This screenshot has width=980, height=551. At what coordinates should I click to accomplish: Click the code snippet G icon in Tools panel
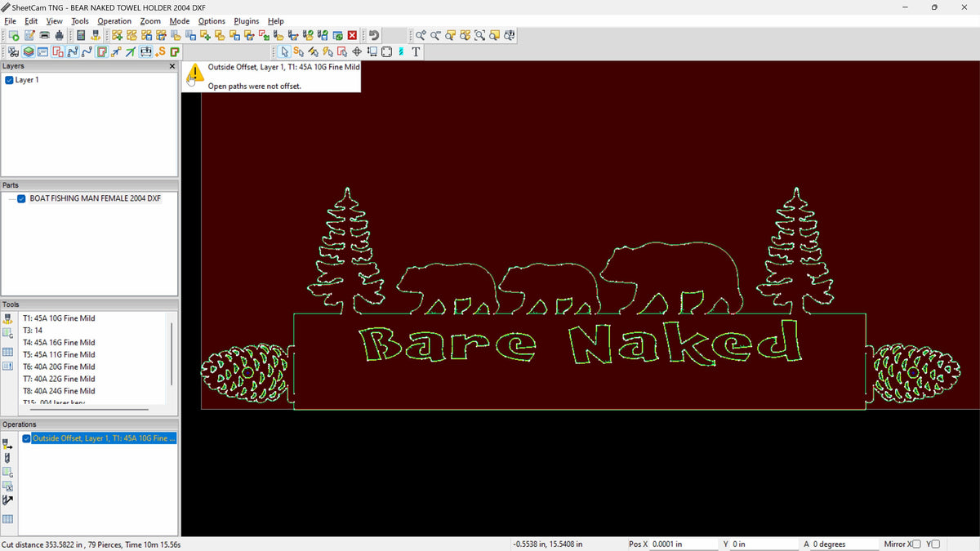coord(8,333)
